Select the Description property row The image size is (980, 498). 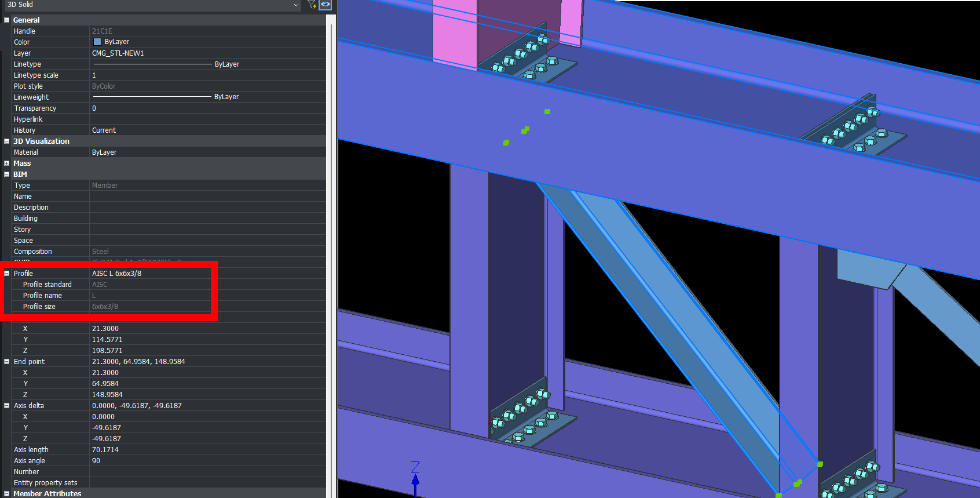169,208
